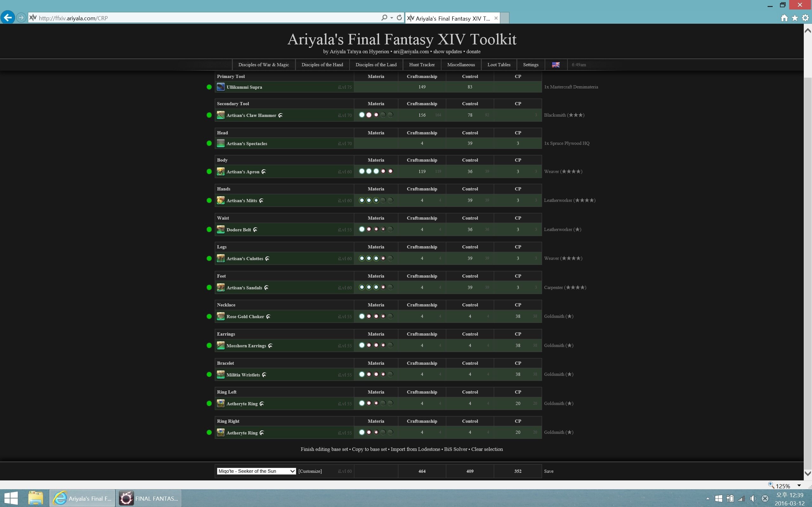Click the Artisan's Apron item icon
Viewport: 812px width, 507px height.
[x=220, y=171]
